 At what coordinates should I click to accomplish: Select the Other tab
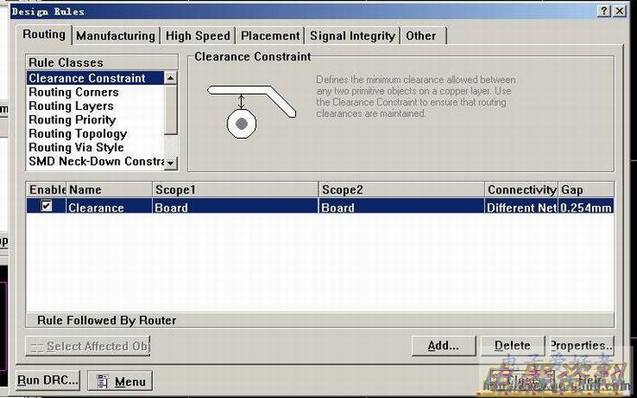(421, 36)
